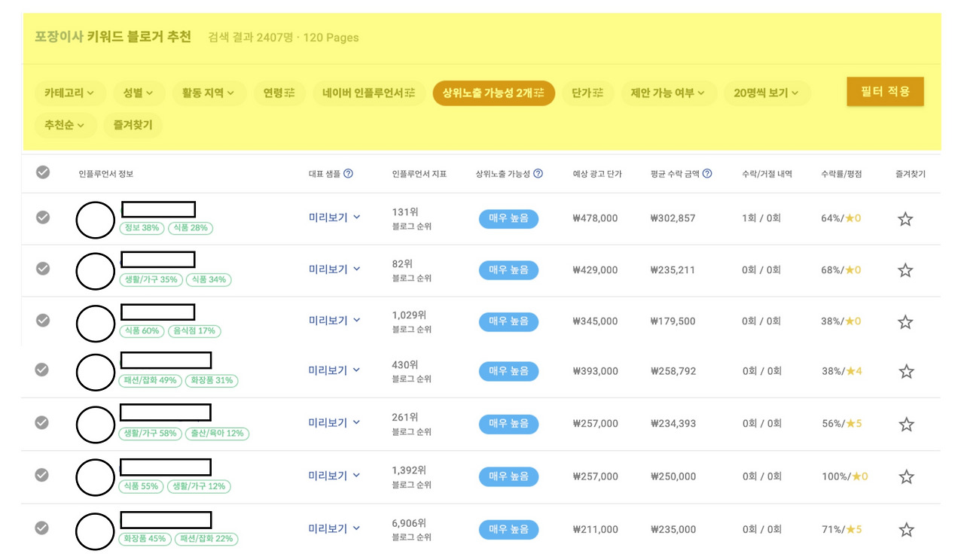
Task: Click the ₩302,857 average amount cell
Action: point(673,218)
